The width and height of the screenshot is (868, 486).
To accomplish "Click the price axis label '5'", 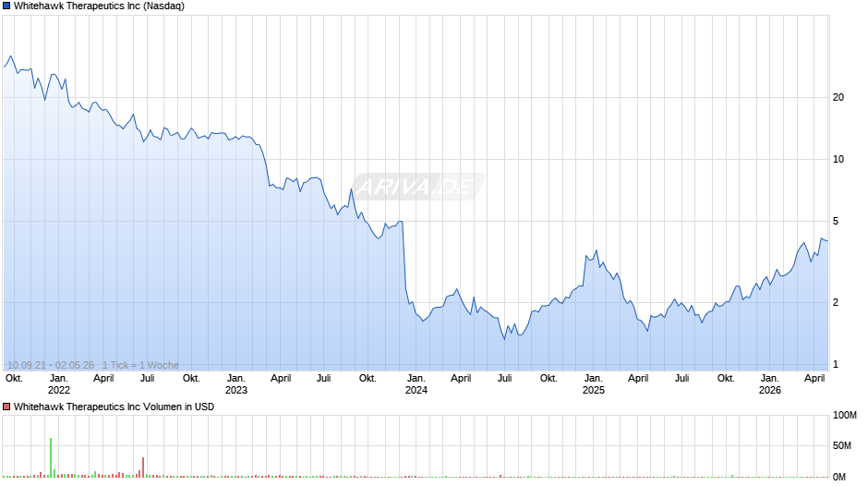I will click(836, 221).
